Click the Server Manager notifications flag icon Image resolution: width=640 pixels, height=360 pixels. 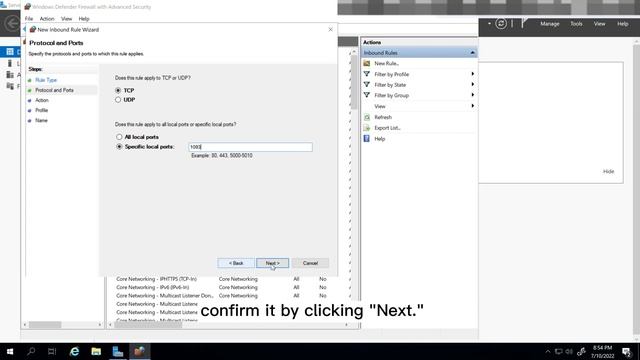pyautogui.click(x=524, y=23)
